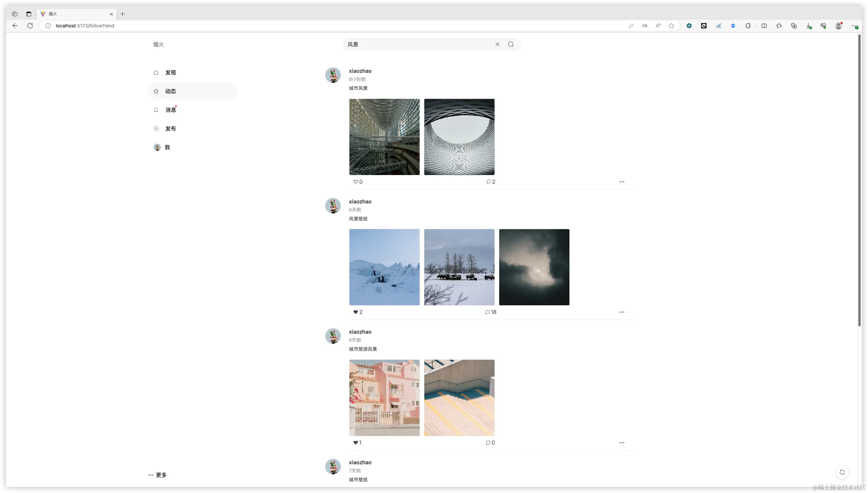Open xiaozhao's profile from first post
The width and height of the screenshot is (868, 493).
[x=360, y=71]
